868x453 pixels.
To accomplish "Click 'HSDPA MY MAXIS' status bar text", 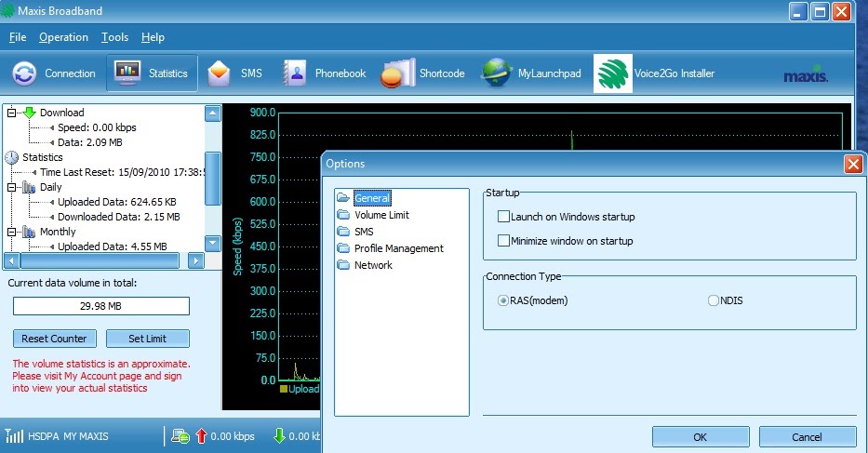I will coord(68,436).
